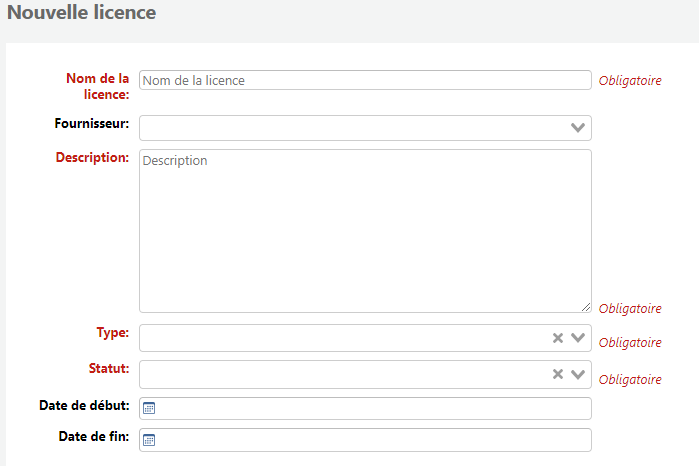The height and width of the screenshot is (466, 699).
Task: Click the Description textarea resize handle
Action: click(x=586, y=307)
